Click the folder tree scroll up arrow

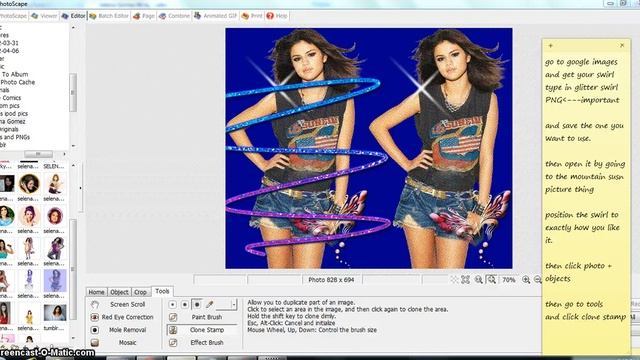click(73, 28)
